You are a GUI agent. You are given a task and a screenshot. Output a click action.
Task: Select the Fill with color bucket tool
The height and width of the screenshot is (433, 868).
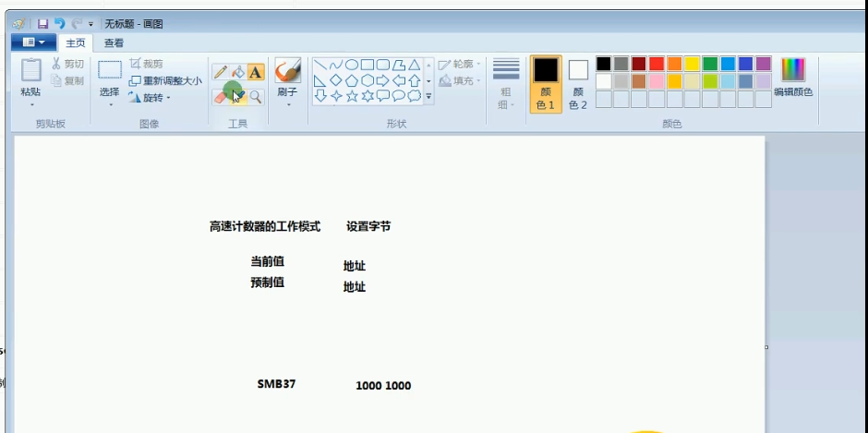click(x=238, y=72)
